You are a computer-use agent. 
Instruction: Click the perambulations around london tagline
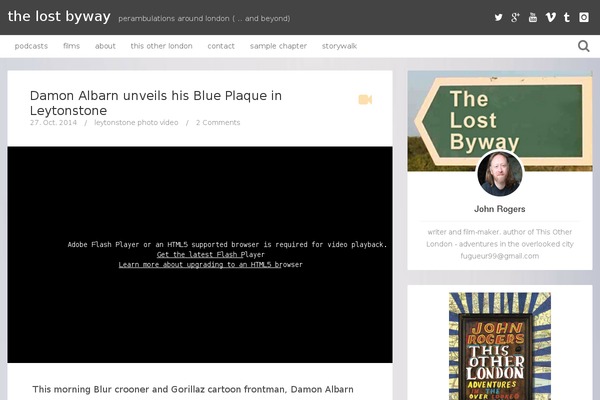coord(204,18)
